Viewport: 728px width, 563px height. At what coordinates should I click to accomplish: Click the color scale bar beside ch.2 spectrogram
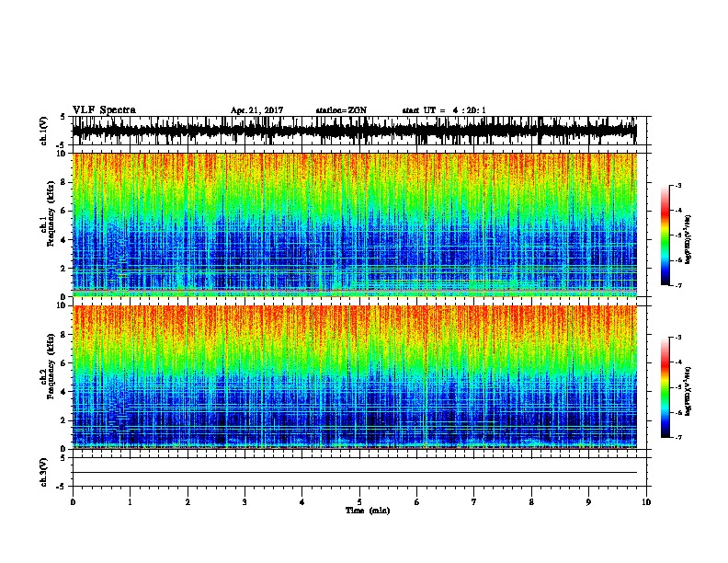click(665, 387)
